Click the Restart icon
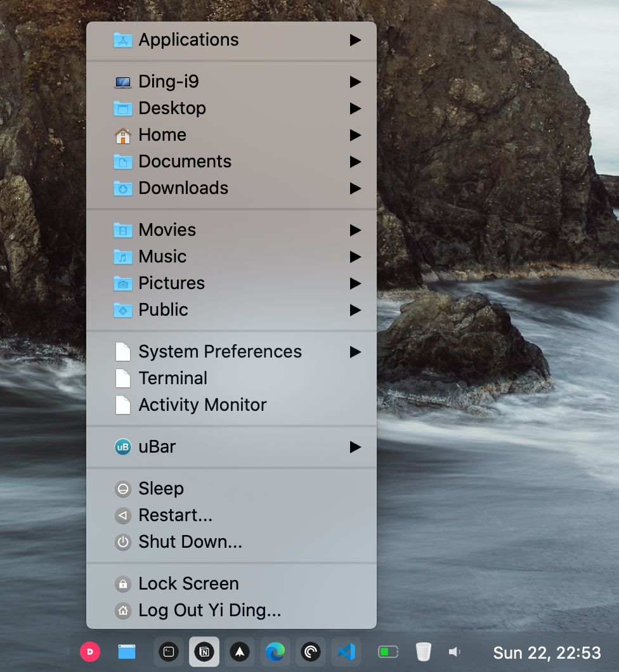 tap(123, 515)
